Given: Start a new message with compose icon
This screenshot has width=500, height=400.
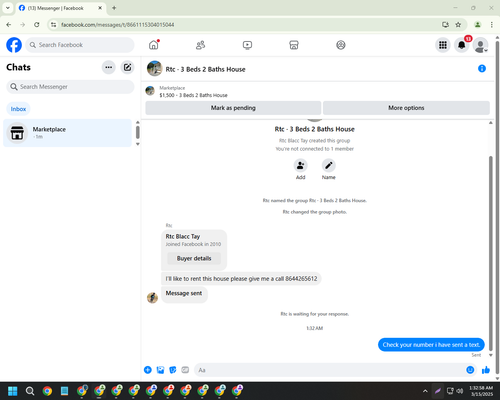Looking at the screenshot, I should [x=127, y=67].
